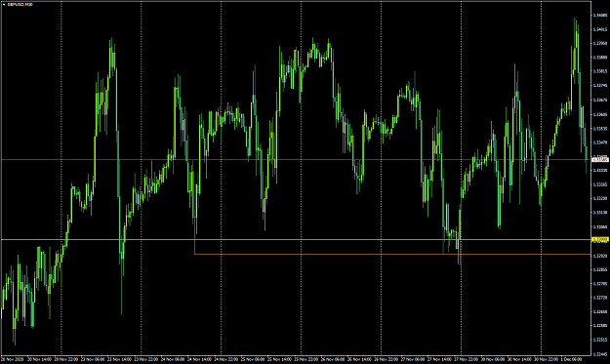Select the yellow horizontal line on chart

click(x=296, y=239)
